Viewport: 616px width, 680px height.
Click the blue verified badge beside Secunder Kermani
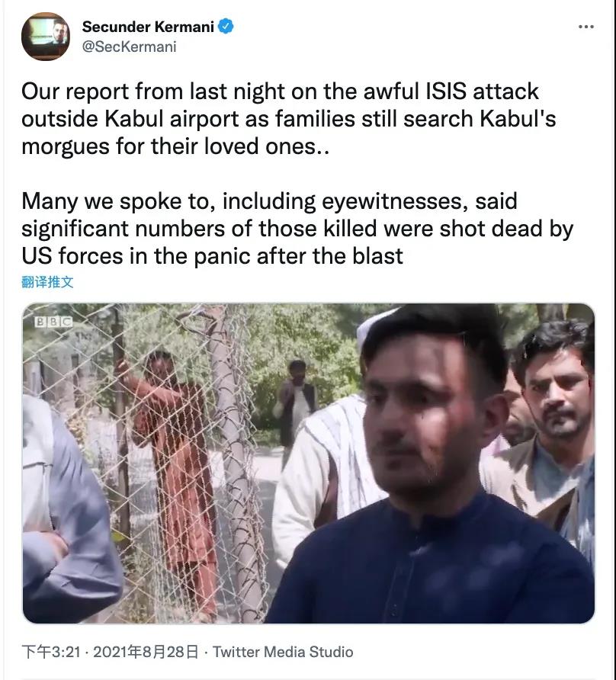tap(226, 27)
